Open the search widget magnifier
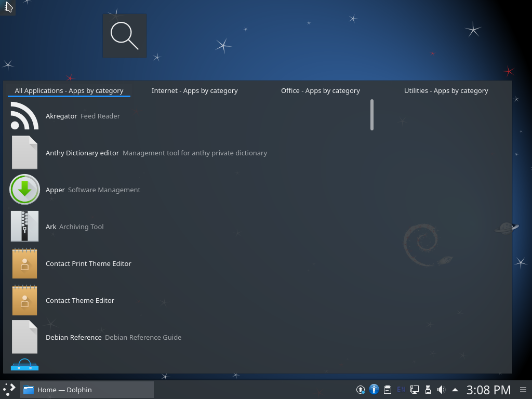532x399 pixels. tap(125, 36)
